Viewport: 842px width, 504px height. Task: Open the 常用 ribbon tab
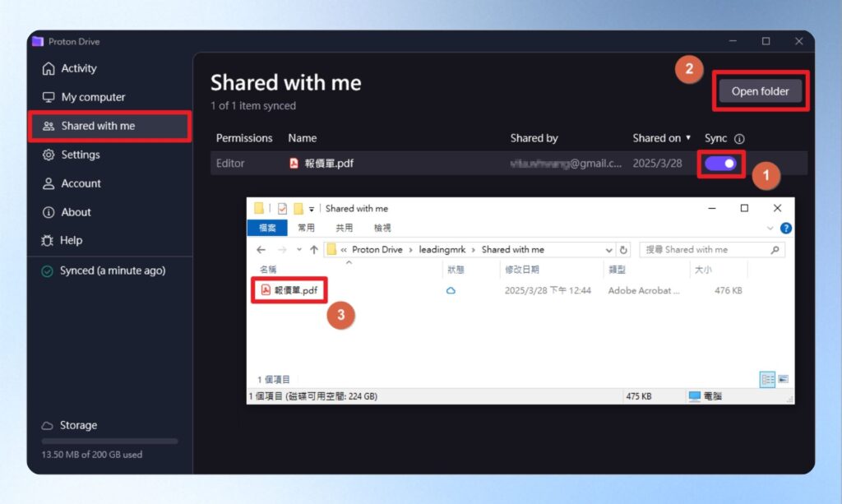(x=306, y=228)
